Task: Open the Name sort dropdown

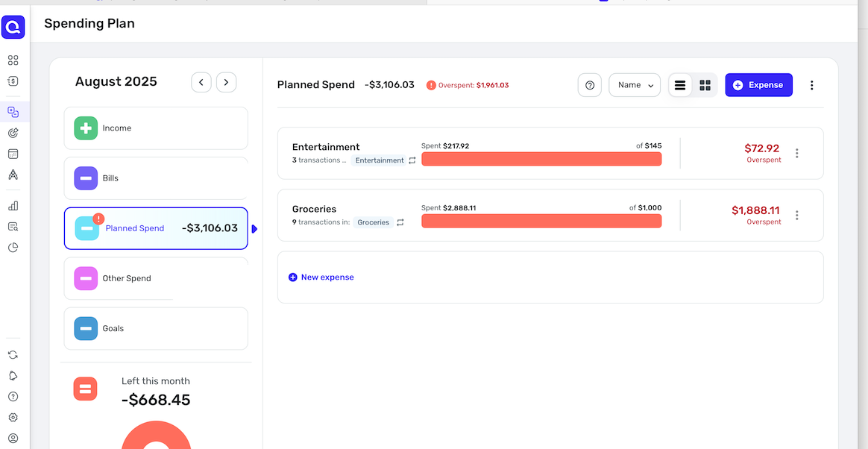Action: 635,85
